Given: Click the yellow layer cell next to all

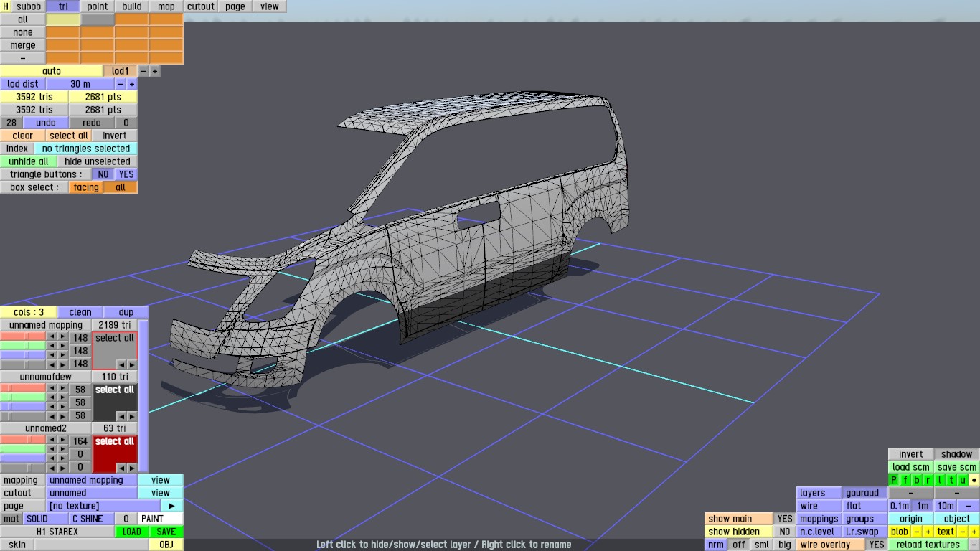Looking at the screenshot, I should click(63, 19).
